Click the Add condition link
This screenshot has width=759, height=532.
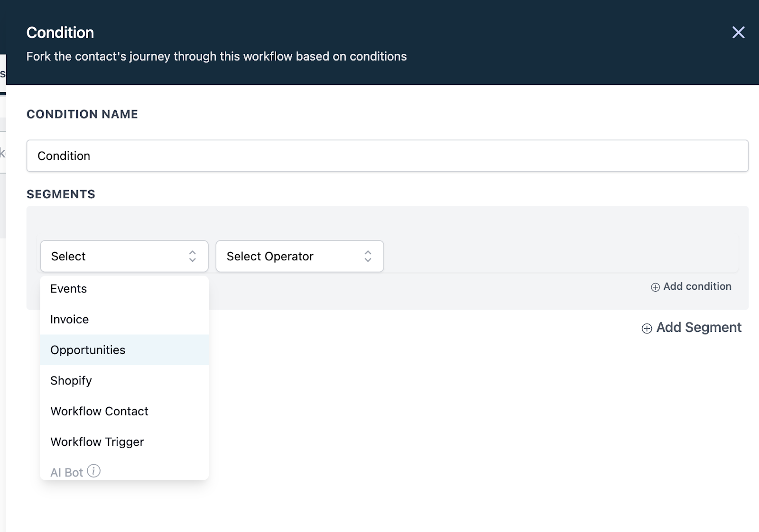pos(697,286)
